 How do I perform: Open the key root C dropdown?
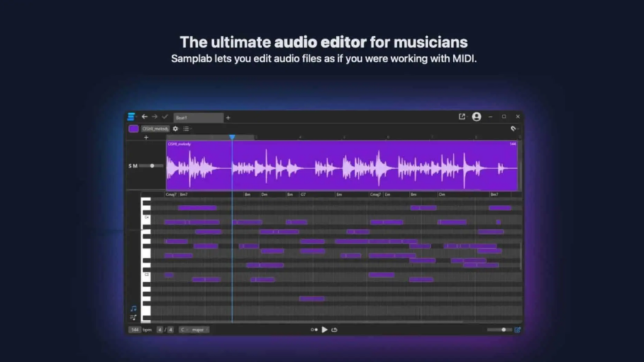(184, 329)
